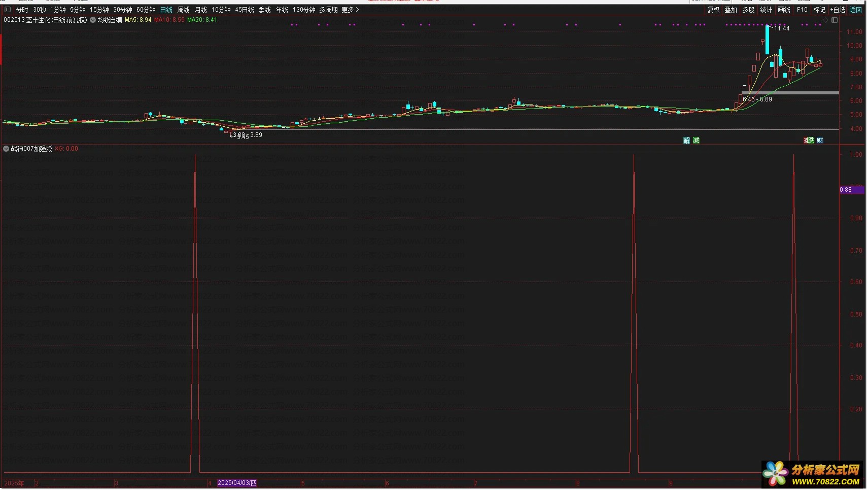Click the blue 财 event marker icon
This screenshot has height=490, width=868.
pos(820,141)
